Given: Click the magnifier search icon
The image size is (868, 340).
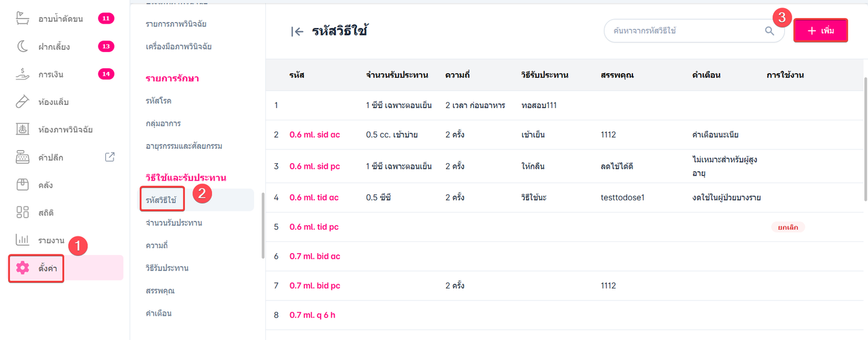Looking at the screenshot, I should (x=769, y=31).
